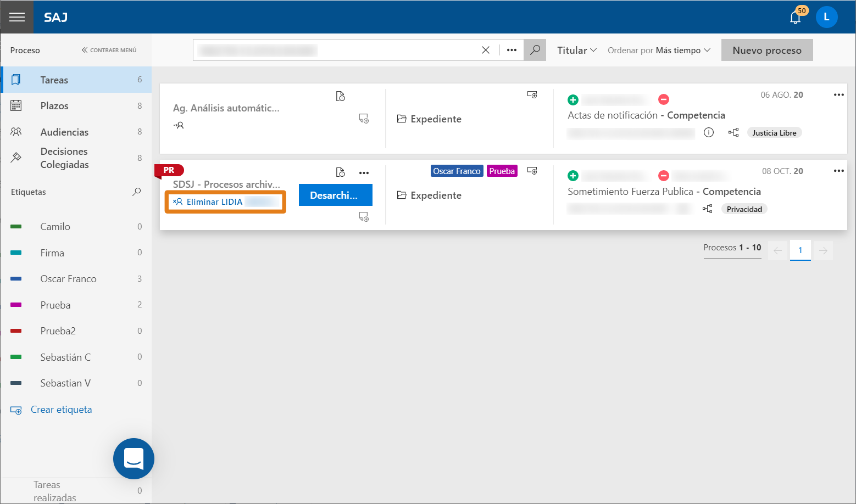The width and height of the screenshot is (856, 504).
Task: Open hierarchy icon next to Privacidad
Action: [x=707, y=209]
